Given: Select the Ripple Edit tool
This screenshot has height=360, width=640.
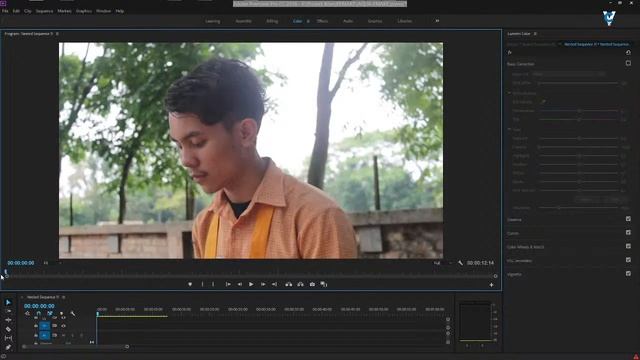Looking at the screenshot, I should (x=8, y=320).
